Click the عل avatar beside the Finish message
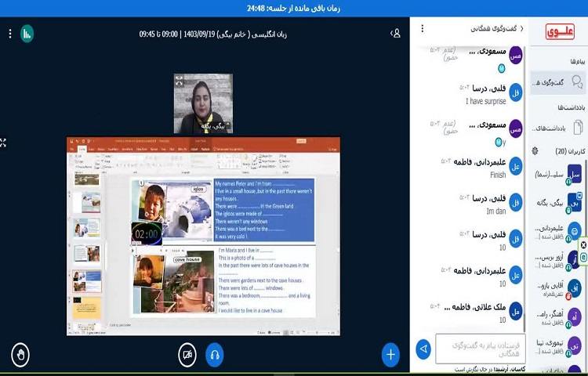 click(516, 166)
